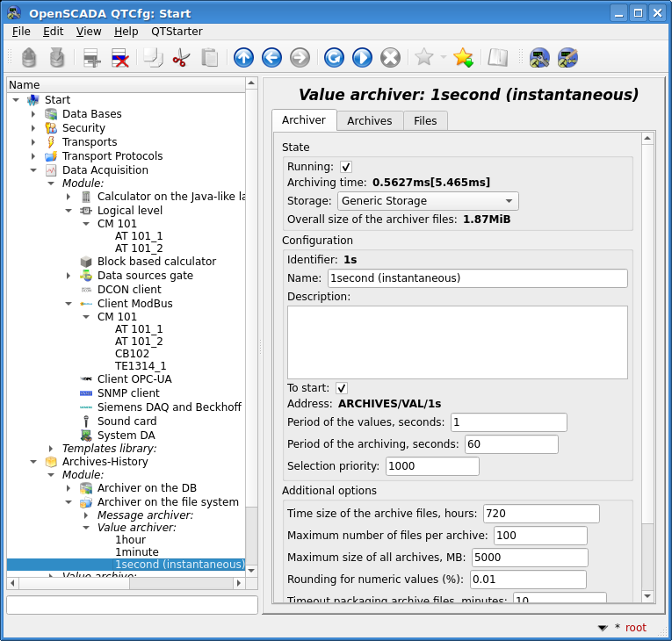Click the Add to favorites star-plus icon
The image size is (672, 641).
(x=463, y=58)
